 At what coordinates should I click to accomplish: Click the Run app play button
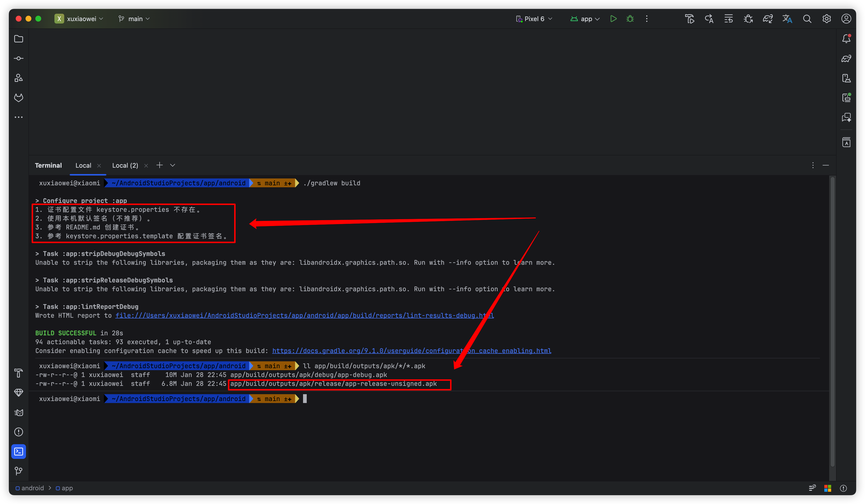[x=613, y=19]
